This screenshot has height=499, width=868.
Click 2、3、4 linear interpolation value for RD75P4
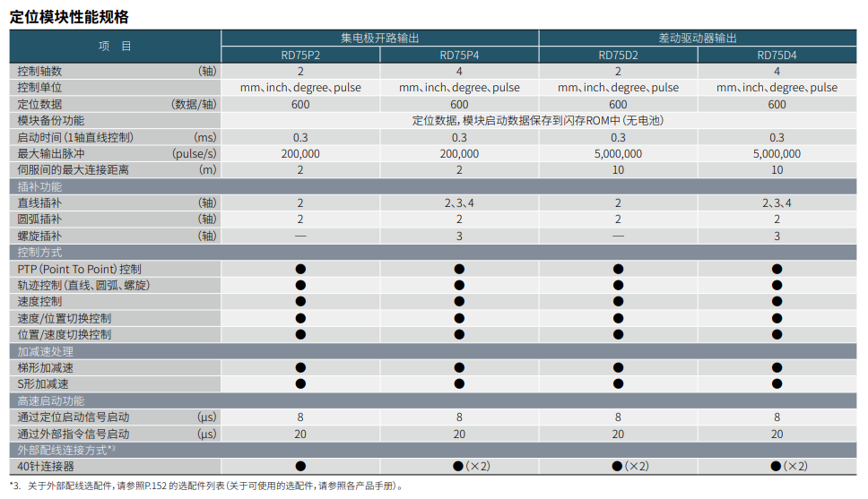pos(459,203)
